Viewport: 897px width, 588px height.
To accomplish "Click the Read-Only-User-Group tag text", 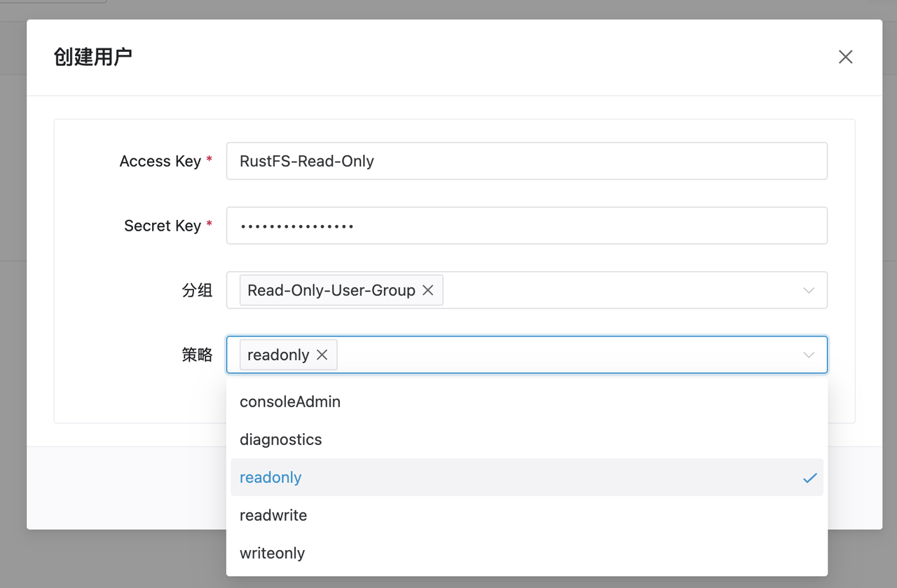I will pos(331,290).
